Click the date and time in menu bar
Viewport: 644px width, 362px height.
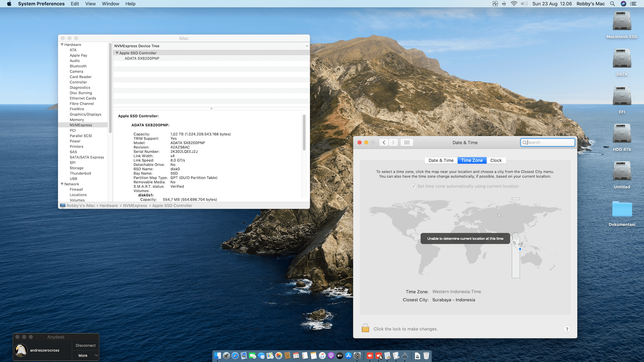click(x=552, y=4)
